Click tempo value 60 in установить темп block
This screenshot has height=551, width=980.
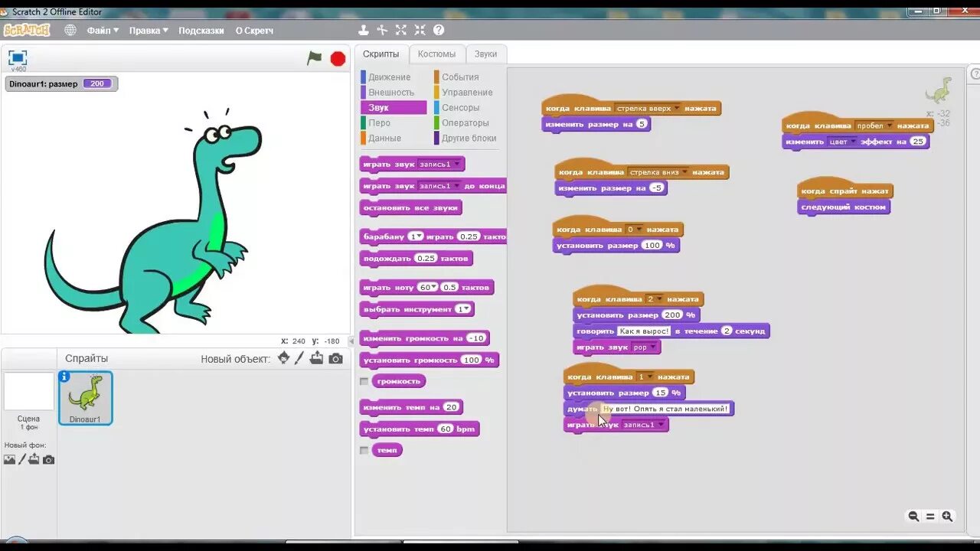pos(446,429)
